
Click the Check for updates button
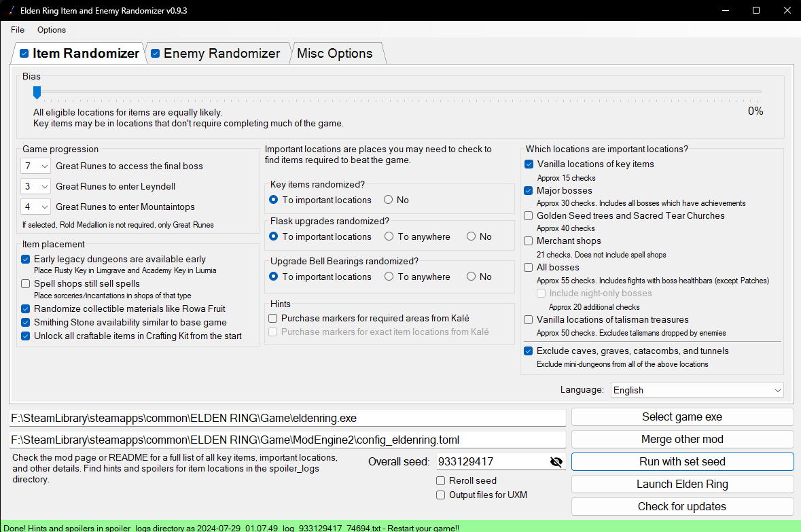pyautogui.click(x=682, y=507)
